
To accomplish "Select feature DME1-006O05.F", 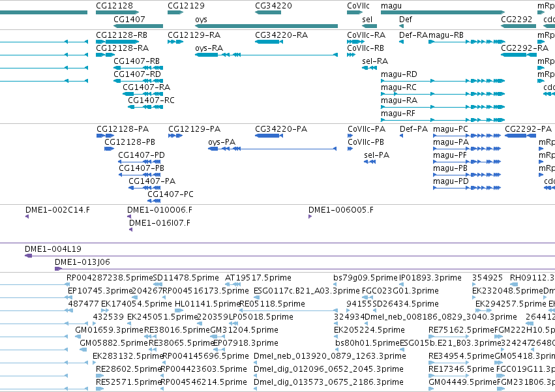I will click(341, 210).
